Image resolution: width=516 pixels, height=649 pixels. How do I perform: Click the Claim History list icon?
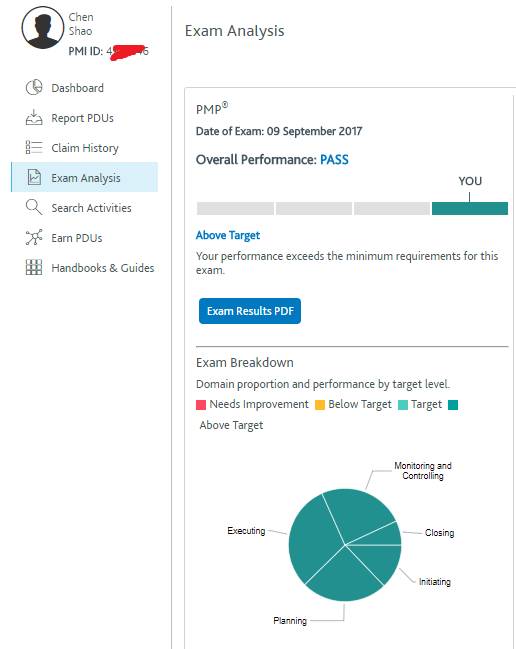[x=34, y=147]
